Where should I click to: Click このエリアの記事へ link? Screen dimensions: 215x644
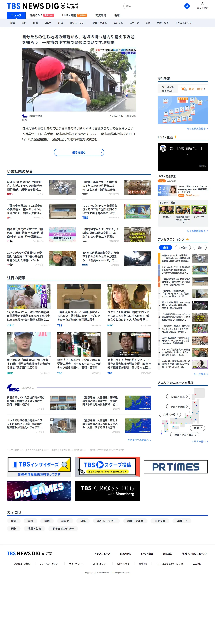[x=139, y=440]
